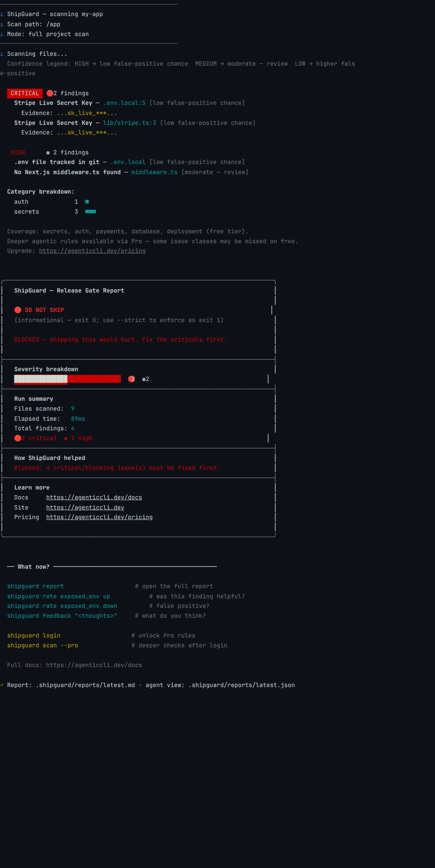Click the info icon next to 'Scanning files...'
435x868 pixels.
coord(2,54)
